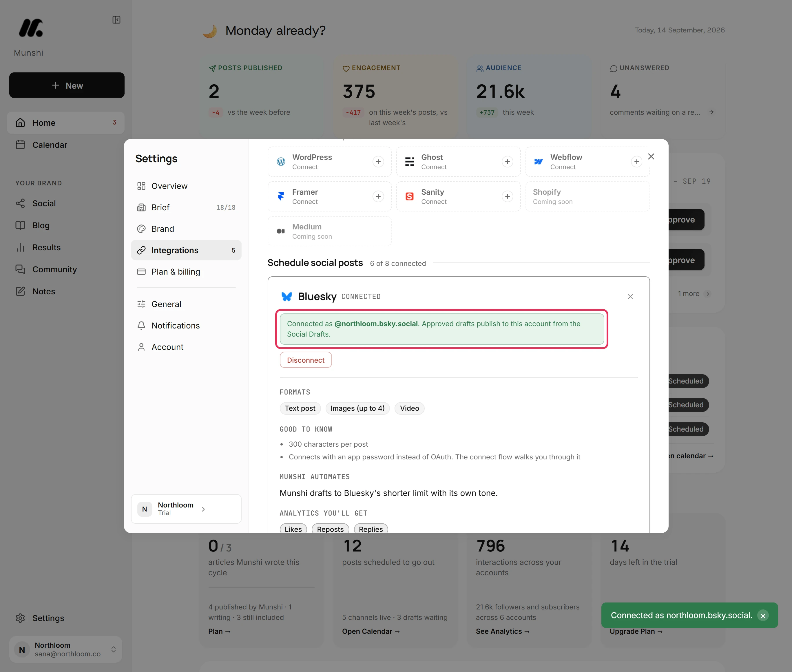This screenshot has height=672, width=792.
Task: Select the Brand settings tab
Action: (x=186, y=229)
